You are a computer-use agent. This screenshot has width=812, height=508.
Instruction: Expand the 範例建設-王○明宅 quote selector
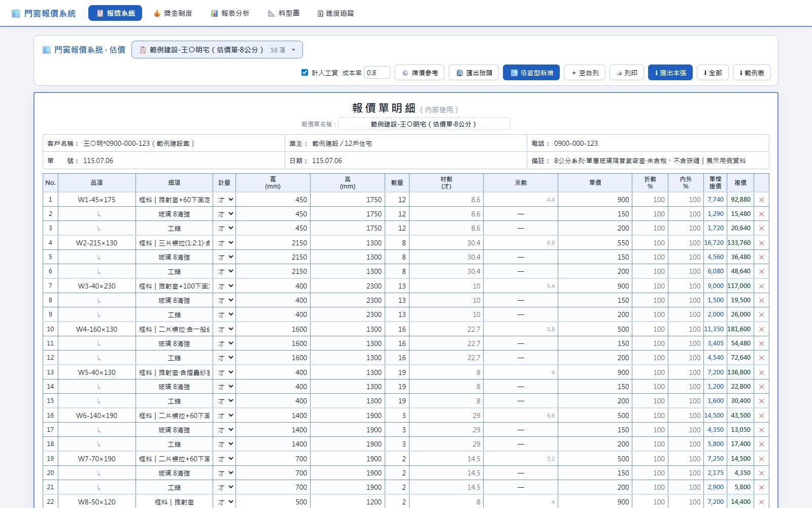pyautogui.click(x=217, y=50)
